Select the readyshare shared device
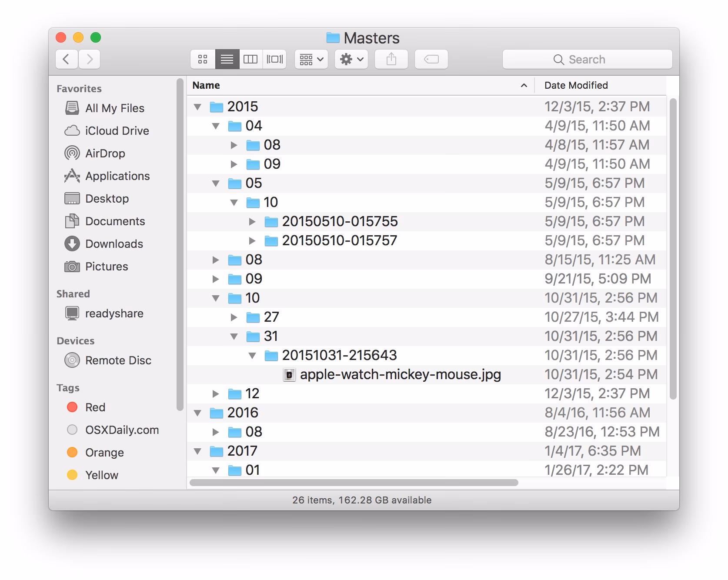Image resolution: width=728 pixels, height=580 pixels. [x=114, y=313]
